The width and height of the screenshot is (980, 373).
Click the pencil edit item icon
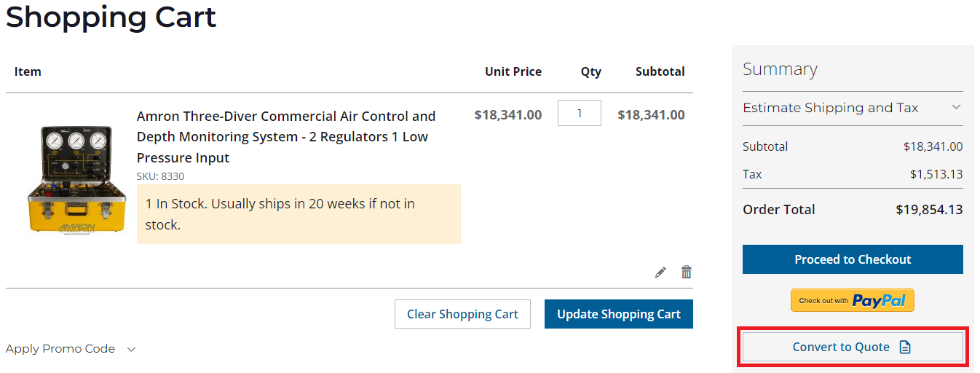[660, 272]
